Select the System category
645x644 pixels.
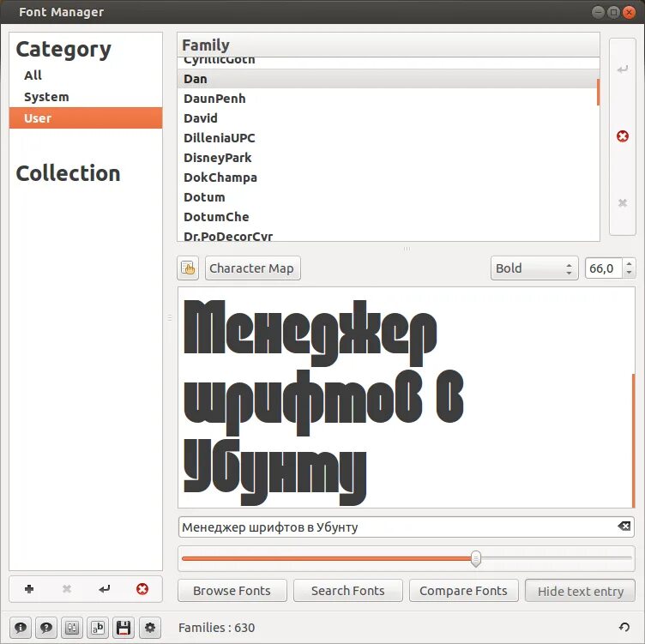86,97
